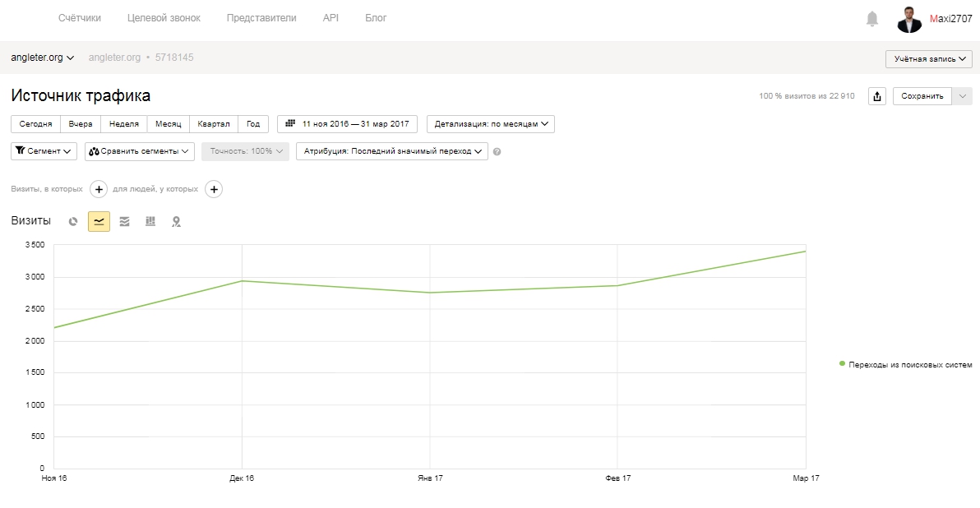Viewport: 980px width, 508px height.
Task: Add a people condition with plus button
Action: pos(214,189)
